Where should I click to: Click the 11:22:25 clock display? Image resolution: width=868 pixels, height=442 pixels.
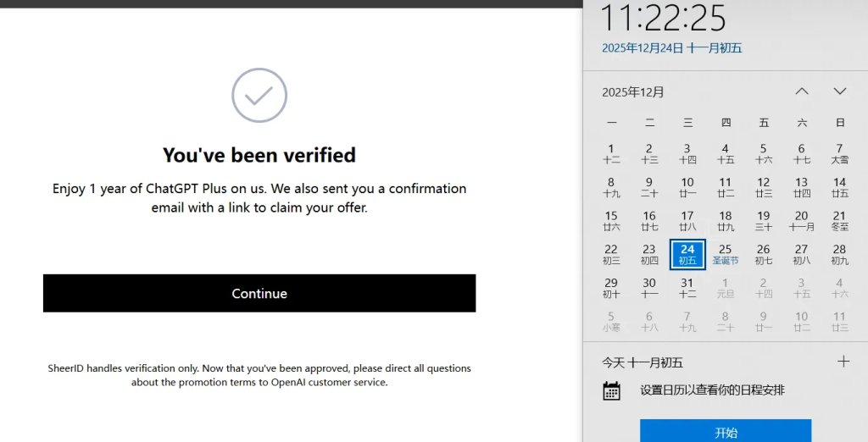coord(664,19)
